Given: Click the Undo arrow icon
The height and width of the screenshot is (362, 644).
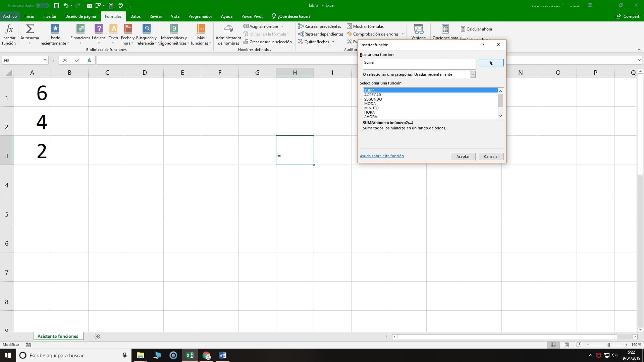Looking at the screenshot, I should [x=66, y=6].
